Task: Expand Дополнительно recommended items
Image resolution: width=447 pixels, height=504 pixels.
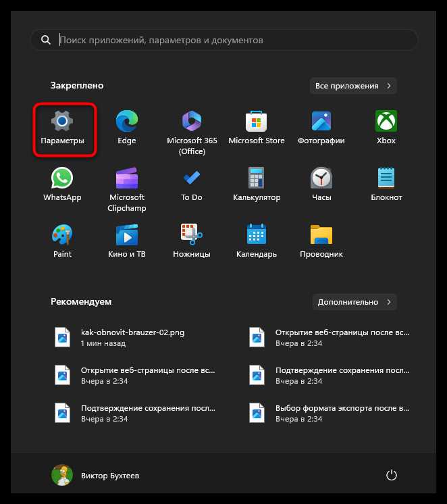Action: (354, 302)
